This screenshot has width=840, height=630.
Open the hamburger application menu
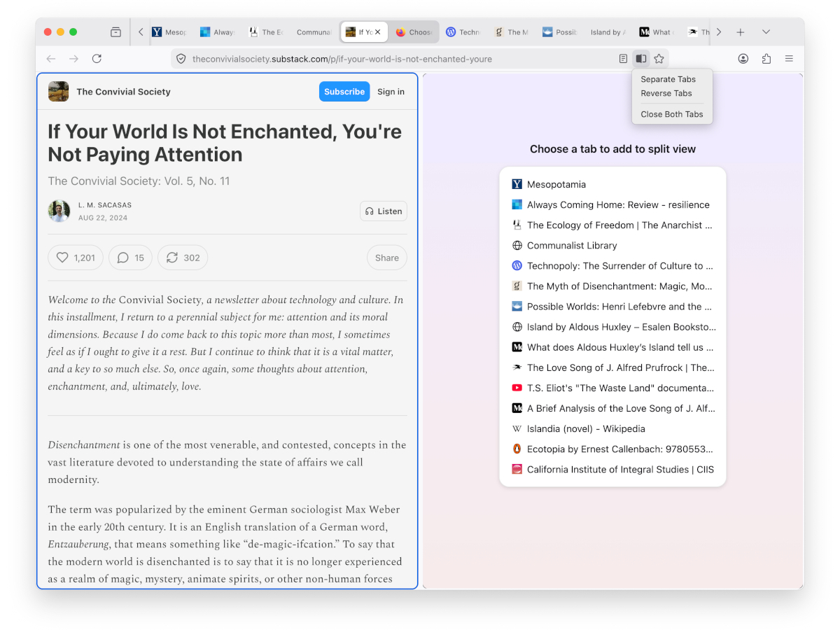pyautogui.click(x=789, y=59)
